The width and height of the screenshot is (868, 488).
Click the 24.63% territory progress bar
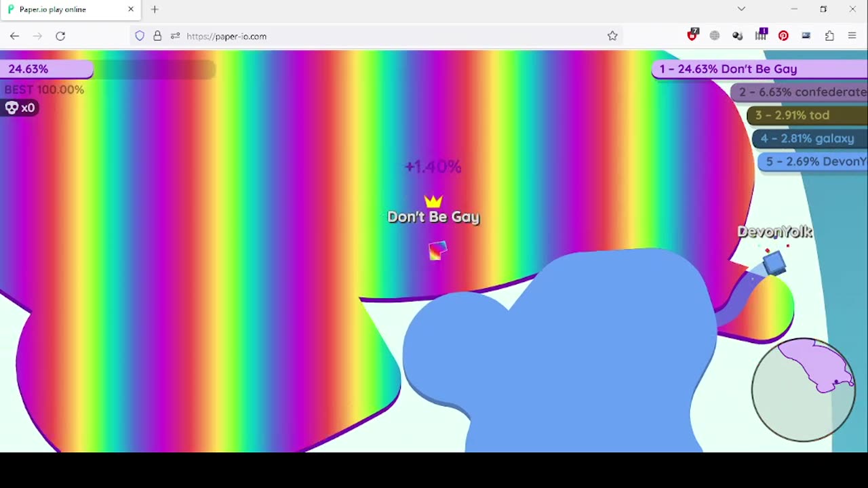(x=108, y=69)
